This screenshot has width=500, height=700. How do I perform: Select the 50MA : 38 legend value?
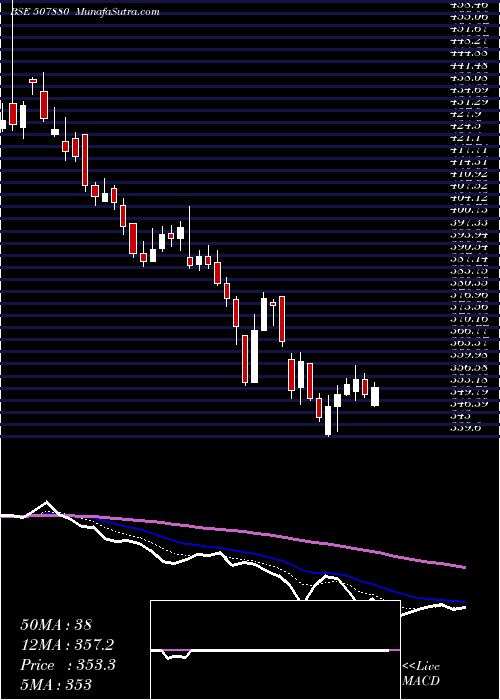(x=56, y=625)
